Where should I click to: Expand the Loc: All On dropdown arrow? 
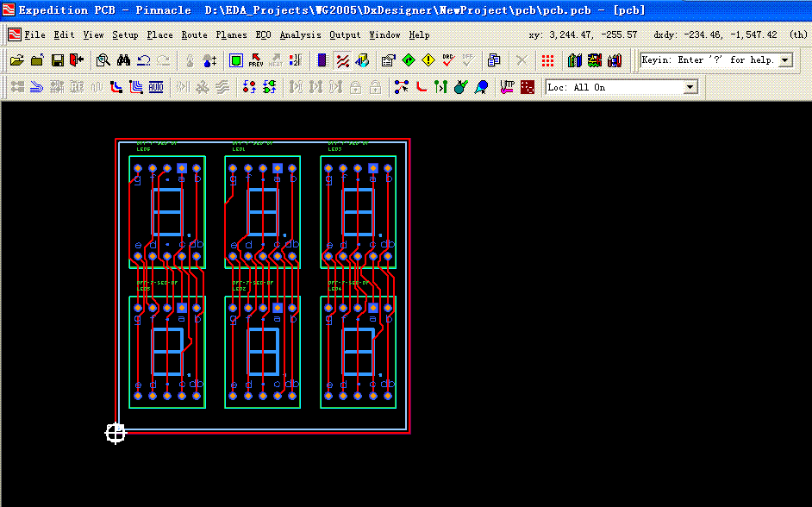click(x=690, y=87)
